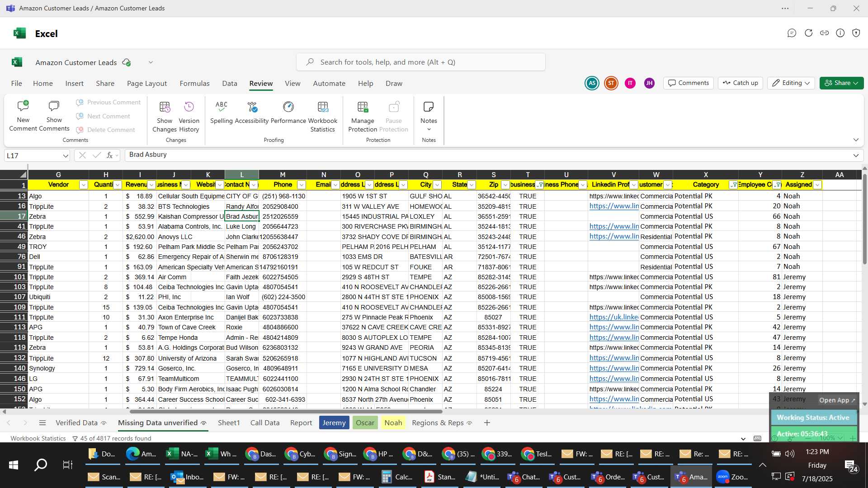Collapse the ribbon with the chevron
Image resolution: width=868 pixels, height=488 pixels.
pyautogui.click(x=856, y=140)
